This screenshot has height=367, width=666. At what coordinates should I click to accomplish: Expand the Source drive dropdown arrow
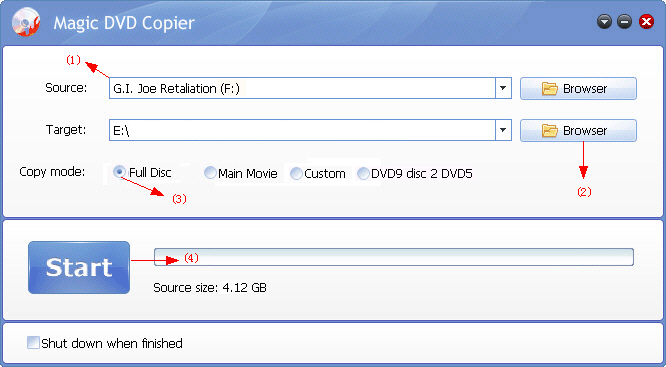click(503, 88)
